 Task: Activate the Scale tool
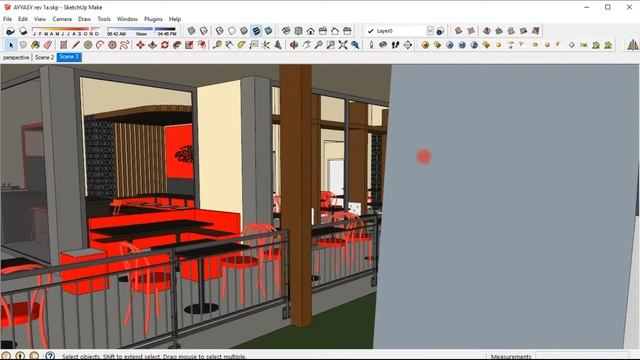coord(189,45)
